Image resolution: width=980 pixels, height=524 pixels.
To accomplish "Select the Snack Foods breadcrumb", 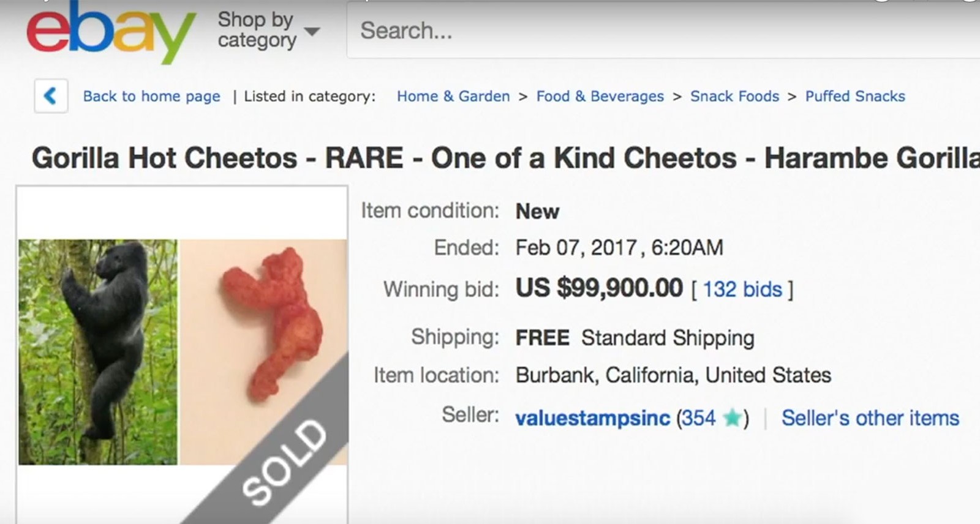I will click(x=734, y=96).
